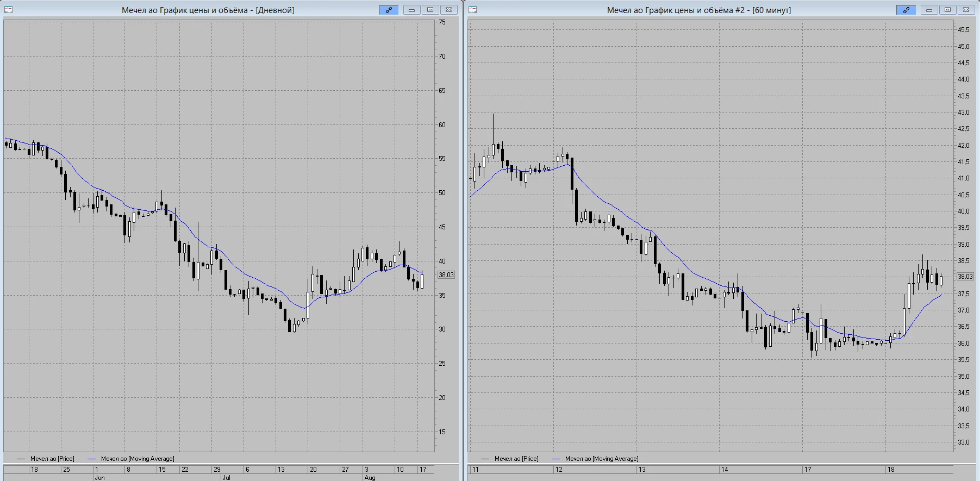Click the title 'Мечел ао График цены и объёма #2 - [60 минут]'
Image resolution: width=980 pixels, height=481 pixels.
(699, 10)
